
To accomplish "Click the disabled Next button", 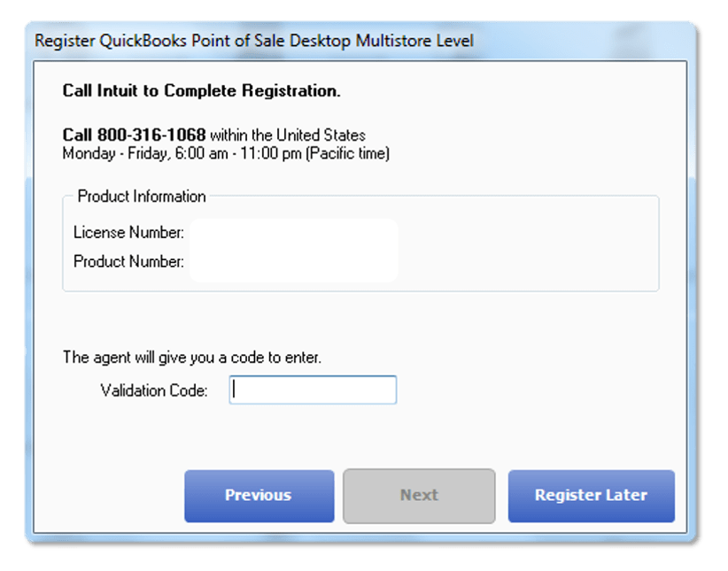I will point(418,496).
